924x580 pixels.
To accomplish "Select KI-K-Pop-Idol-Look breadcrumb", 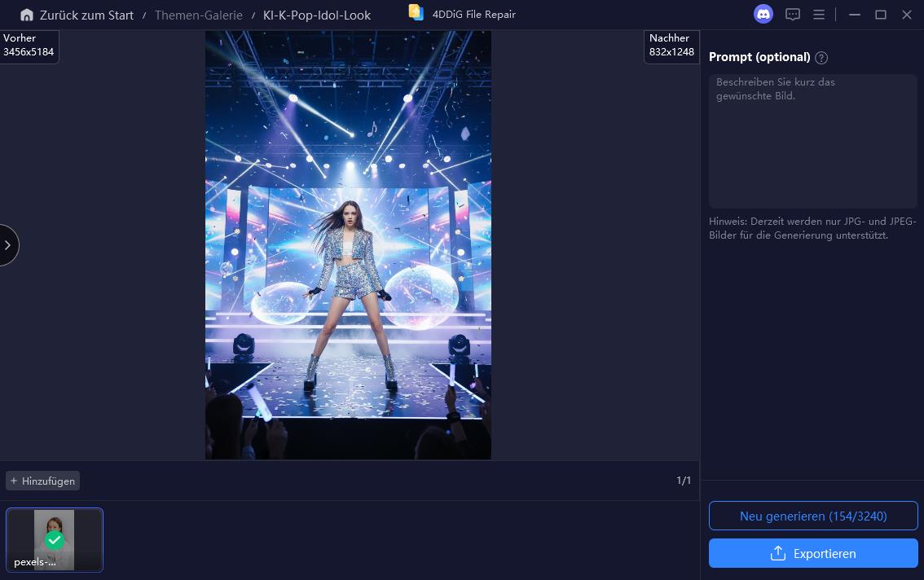I will pos(317,15).
